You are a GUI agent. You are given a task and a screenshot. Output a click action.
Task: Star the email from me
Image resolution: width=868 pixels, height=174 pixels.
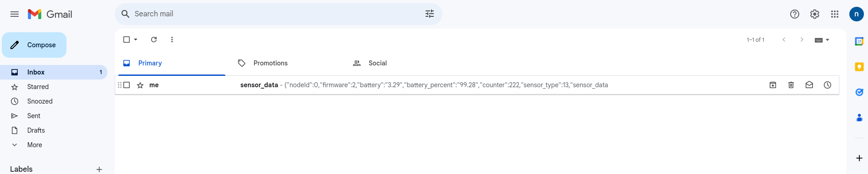[140, 85]
